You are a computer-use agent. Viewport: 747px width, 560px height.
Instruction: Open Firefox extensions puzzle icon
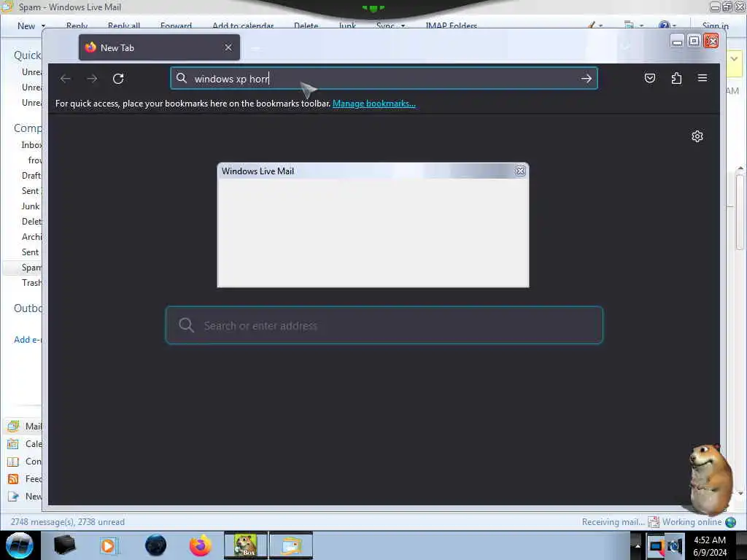pyautogui.click(x=676, y=78)
